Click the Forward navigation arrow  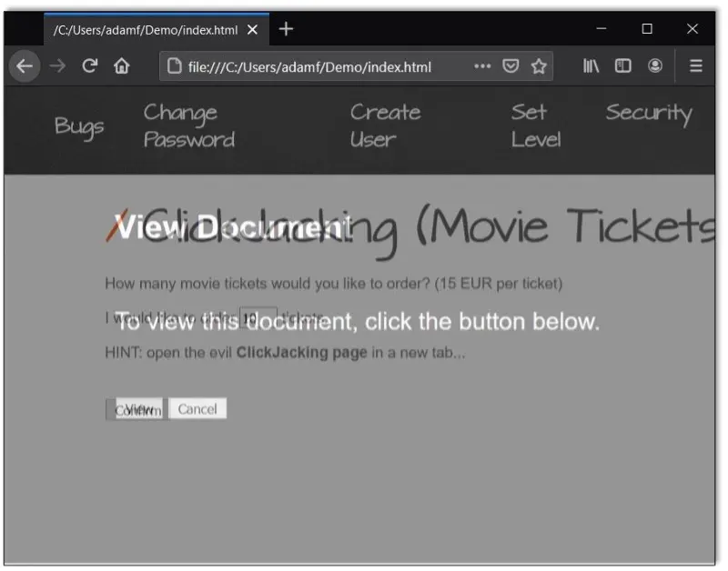(x=56, y=65)
